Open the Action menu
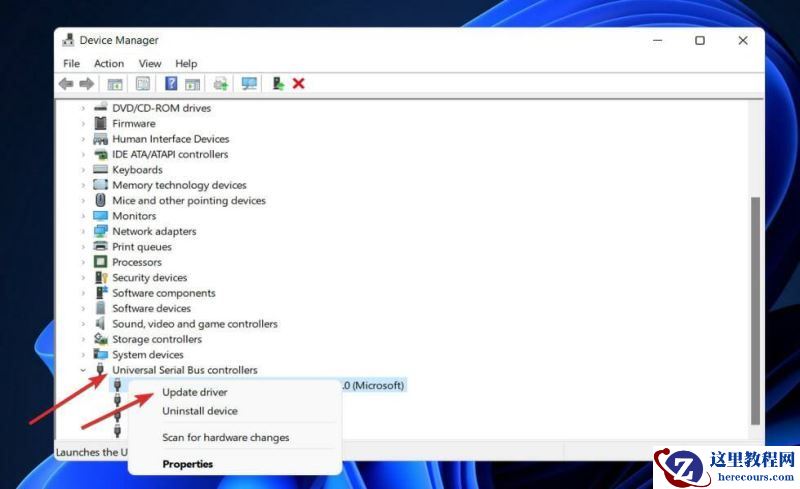The width and height of the screenshot is (800, 489). coord(109,64)
